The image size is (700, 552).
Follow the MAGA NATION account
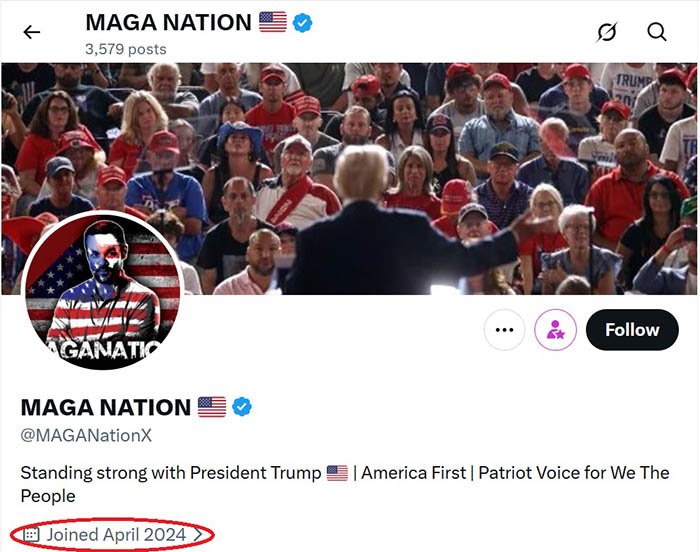click(632, 330)
